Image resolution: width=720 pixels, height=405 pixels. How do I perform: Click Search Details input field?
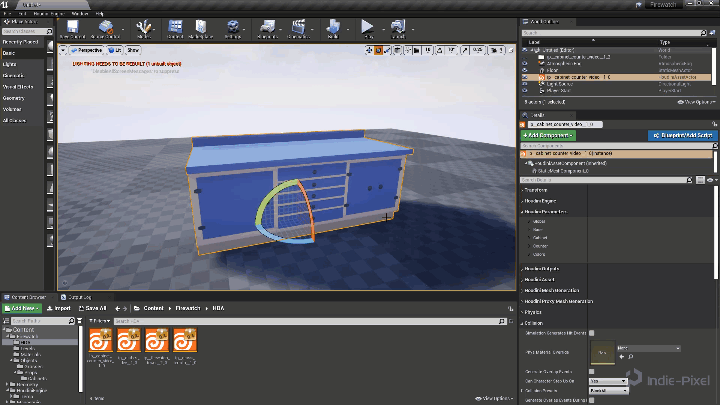click(606, 180)
